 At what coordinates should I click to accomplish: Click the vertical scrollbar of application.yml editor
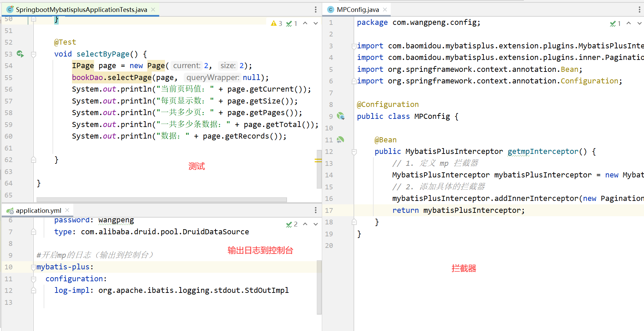tap(319, 287)
